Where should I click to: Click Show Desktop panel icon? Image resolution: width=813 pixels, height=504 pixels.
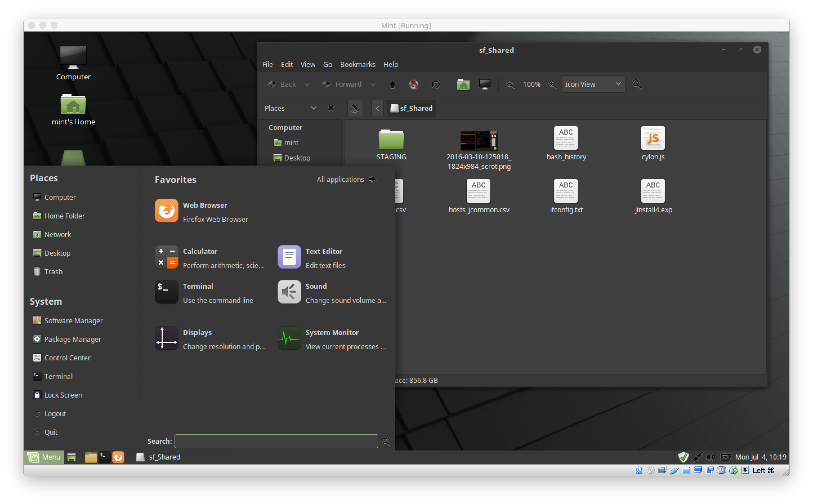pos(71,457)
